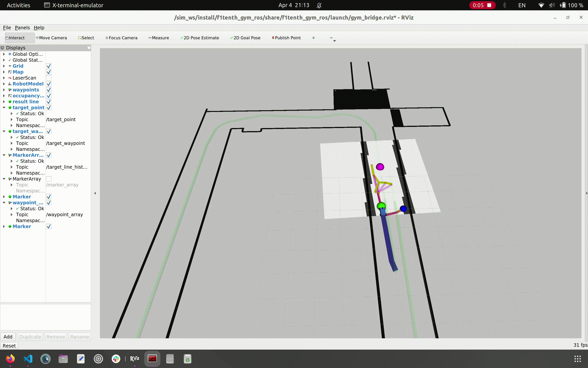
Task: Expand the tool options dropdown arrow
Action: pyautogui.click(x=335, y=41)
